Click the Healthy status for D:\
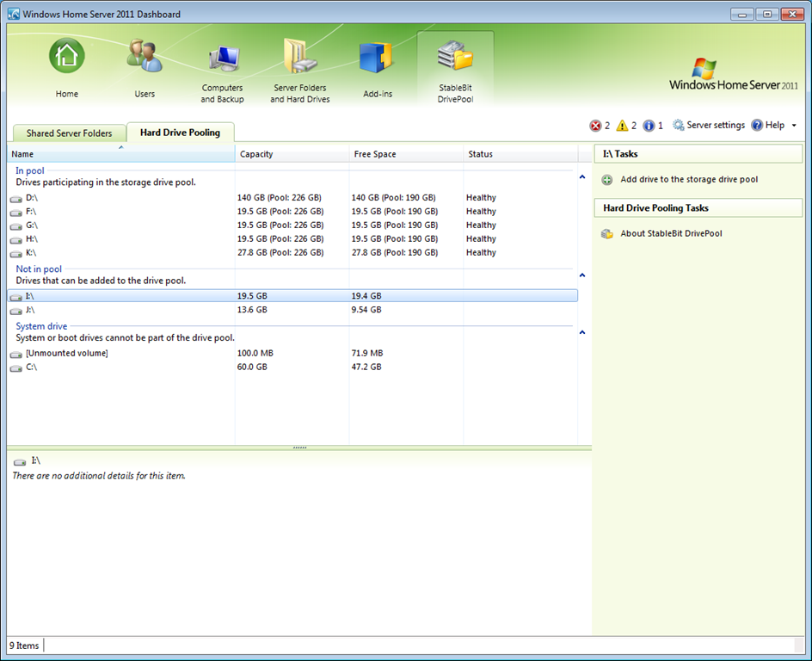Screen dimensions: 812x661 pyautogui.click(x=481, y=198)
